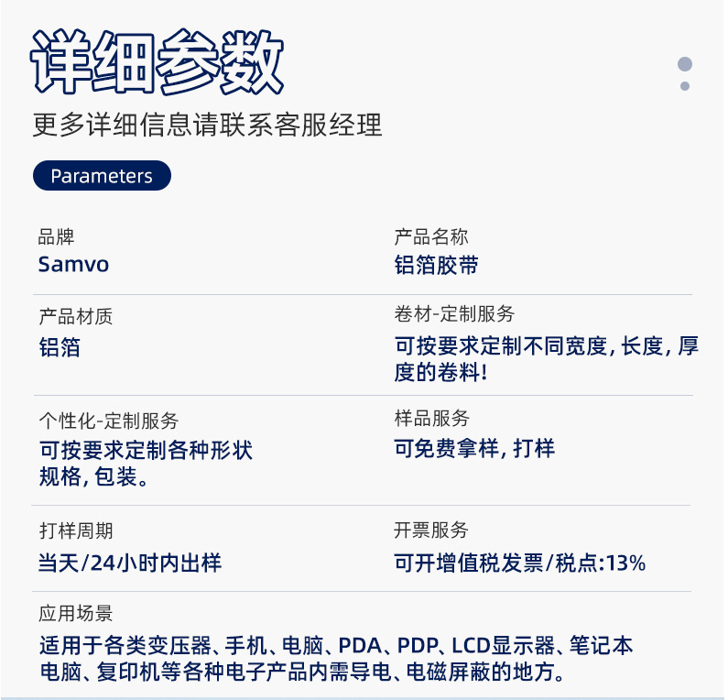Screen dimensions: 728x700
Task: Select the 可开增值税发票/税点:13% value
Action: pos(519,563)
